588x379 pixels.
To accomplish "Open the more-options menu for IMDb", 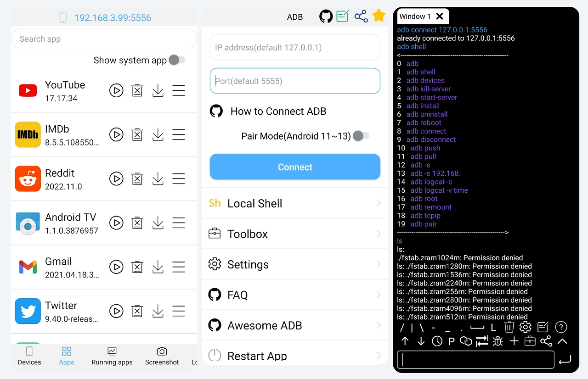I will pyautogui.click(x=179, y=134).
